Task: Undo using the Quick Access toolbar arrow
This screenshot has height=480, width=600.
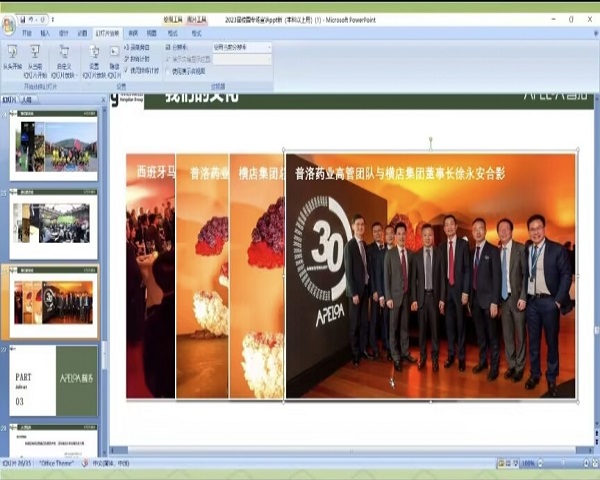Action: pyautogui.click(x=31, y=20)
